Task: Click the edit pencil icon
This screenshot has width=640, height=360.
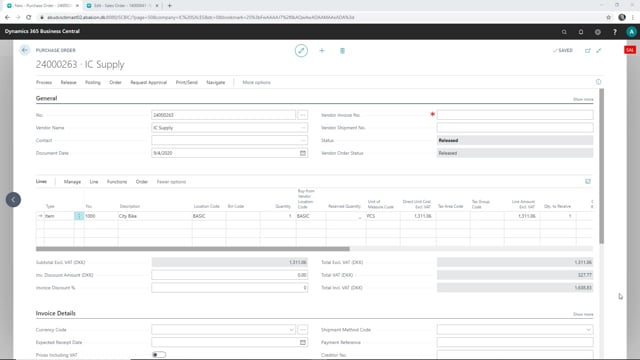Action: click(301, 51)
